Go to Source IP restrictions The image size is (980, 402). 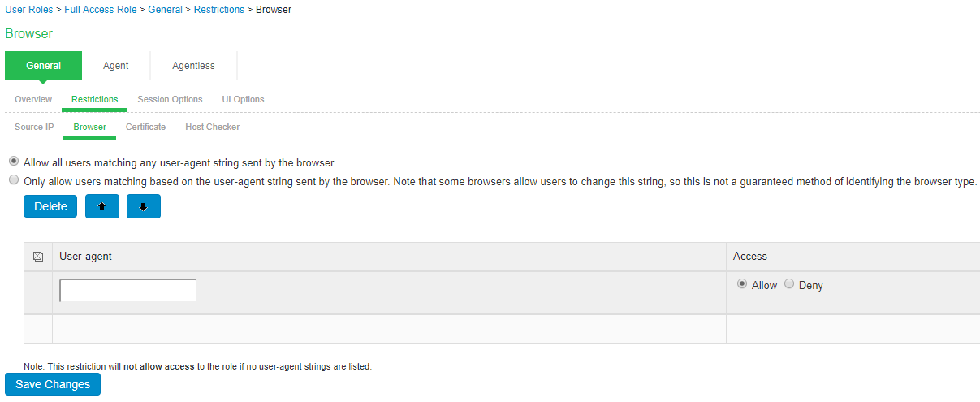point(34,127)
